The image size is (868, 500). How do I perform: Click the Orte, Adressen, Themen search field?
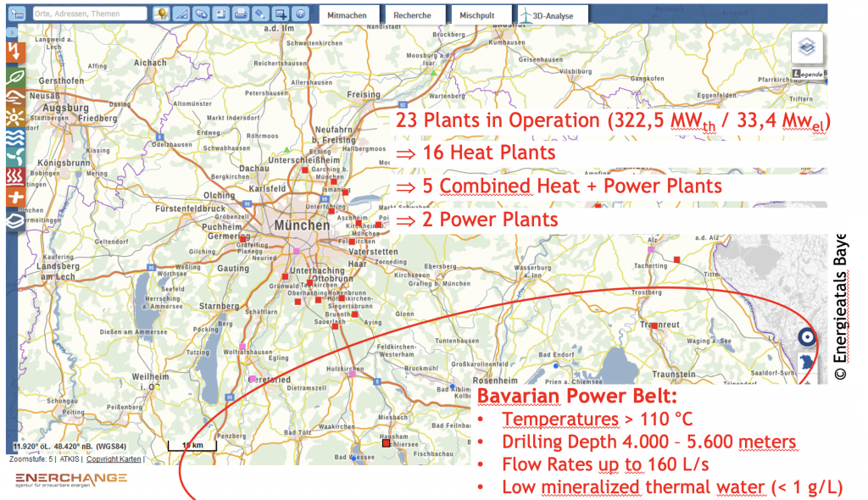(x=89, y=14)
